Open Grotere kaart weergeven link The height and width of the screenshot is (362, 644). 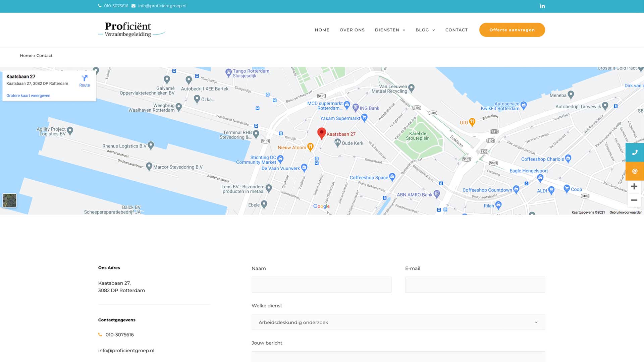[x=28, y=95]
